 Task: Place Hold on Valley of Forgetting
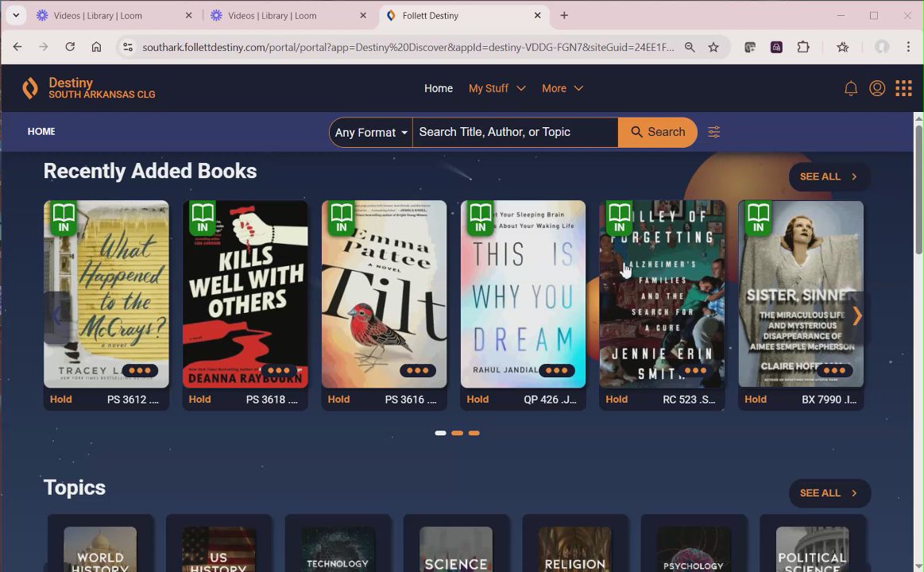coord(617,400)
